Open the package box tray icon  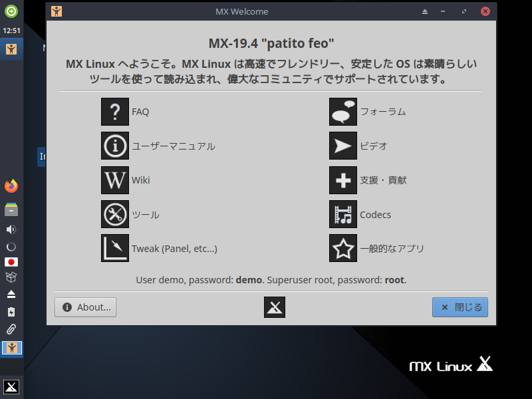[11, 277]
